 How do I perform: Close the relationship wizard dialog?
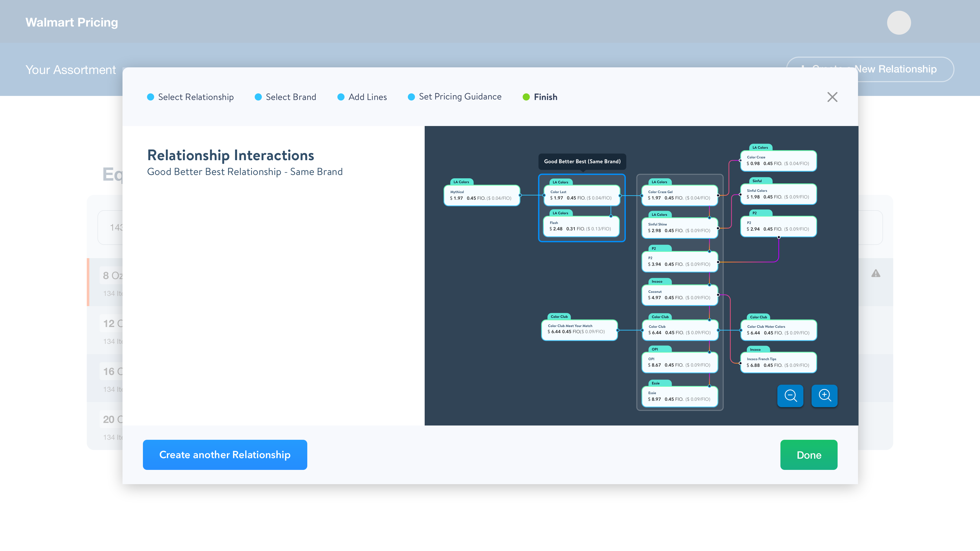pos(832,97)
